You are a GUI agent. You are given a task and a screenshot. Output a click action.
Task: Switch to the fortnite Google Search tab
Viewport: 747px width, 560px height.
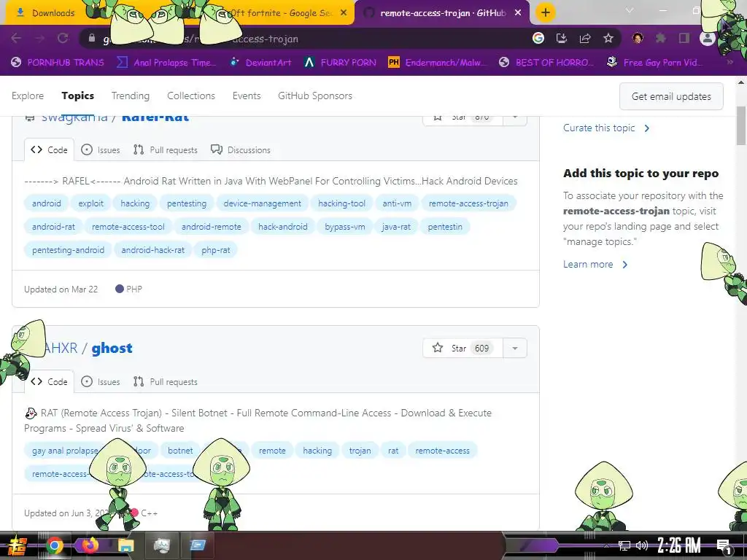tap(281, 13)
